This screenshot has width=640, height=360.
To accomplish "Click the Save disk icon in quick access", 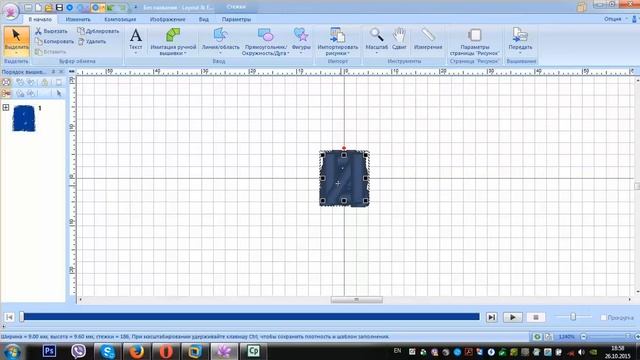I will click(59, 7).
